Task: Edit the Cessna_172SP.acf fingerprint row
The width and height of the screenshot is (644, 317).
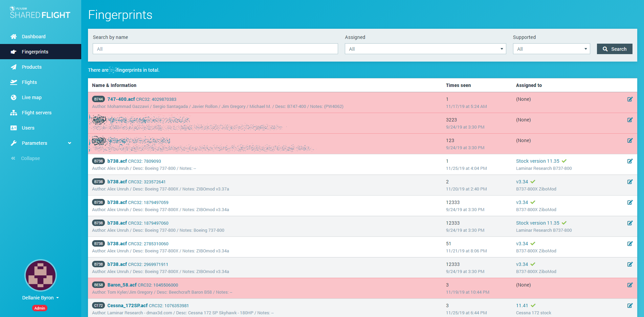Action: (630, 305)
